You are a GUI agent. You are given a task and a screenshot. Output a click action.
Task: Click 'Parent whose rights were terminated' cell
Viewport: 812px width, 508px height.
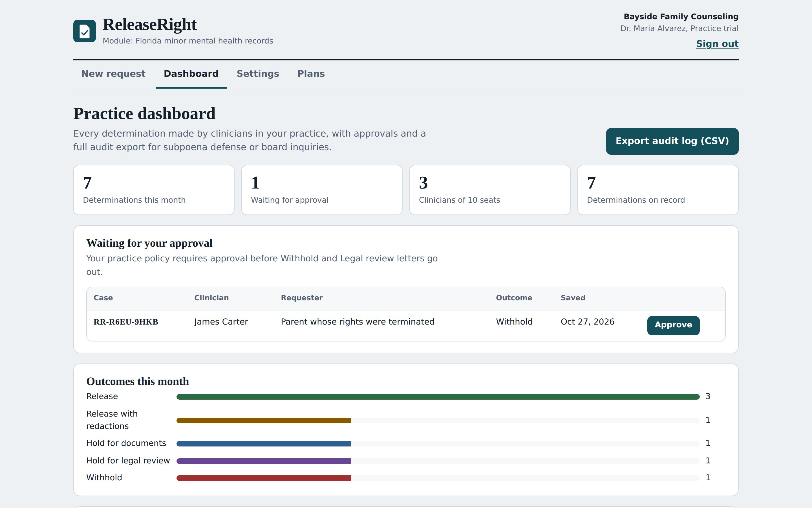pyautogui.click(x=357, y=322)
